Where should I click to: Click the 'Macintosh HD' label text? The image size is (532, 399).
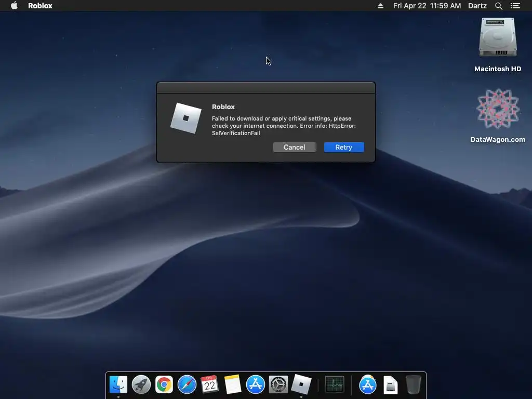498,69
